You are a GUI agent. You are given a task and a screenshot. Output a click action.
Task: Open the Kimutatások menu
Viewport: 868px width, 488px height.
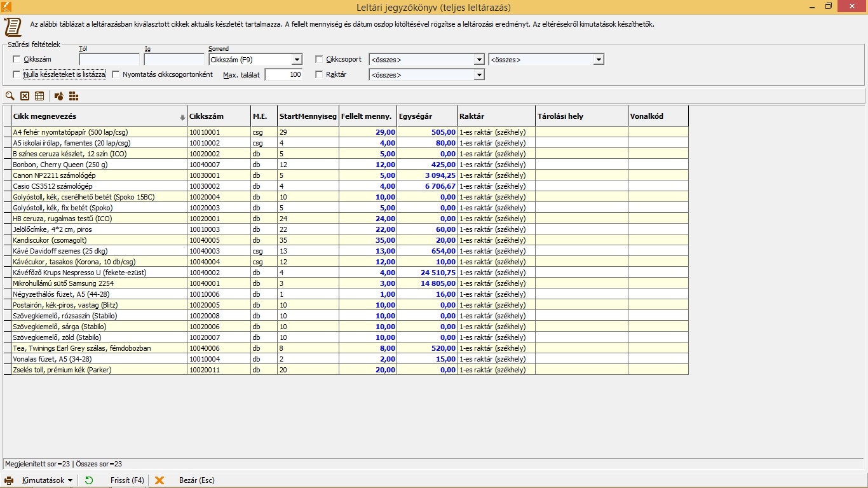(47, 480)
